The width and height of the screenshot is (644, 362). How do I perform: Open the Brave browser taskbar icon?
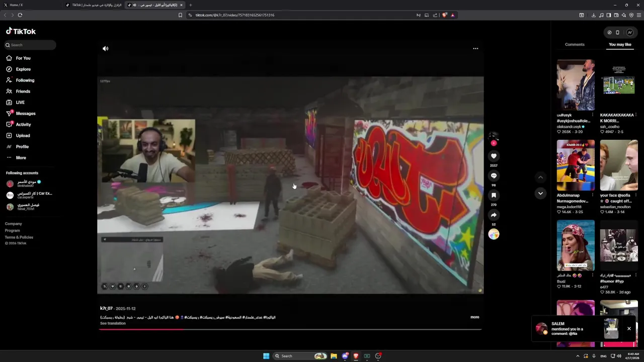356,356
